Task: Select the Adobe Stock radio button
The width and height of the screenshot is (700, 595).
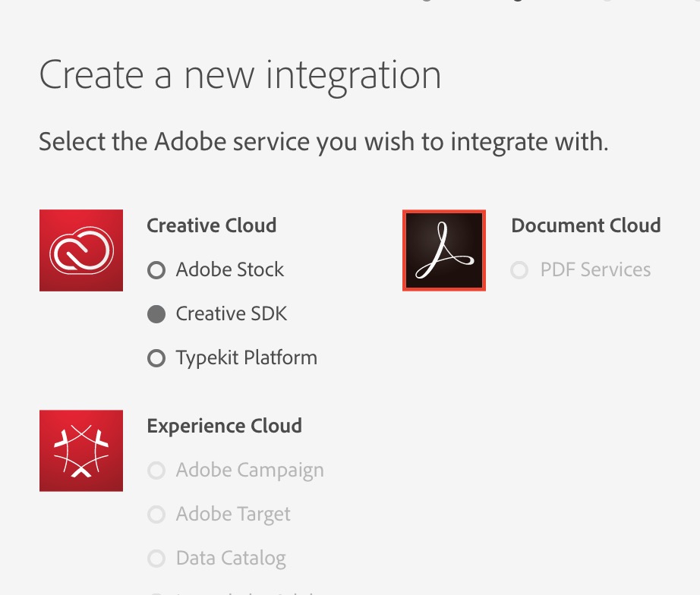Action: pyautogui.click(x=156, y=270)
